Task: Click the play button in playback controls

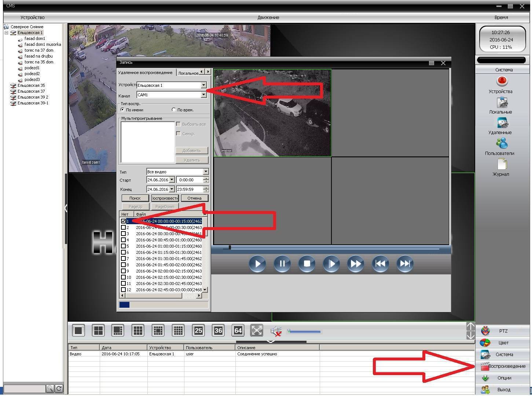Action: coord(257,264)
